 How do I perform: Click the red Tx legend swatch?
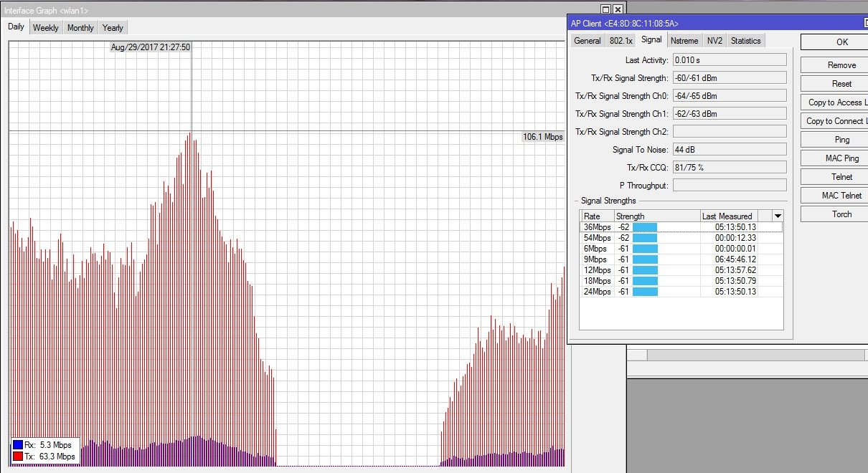point(18,457)
